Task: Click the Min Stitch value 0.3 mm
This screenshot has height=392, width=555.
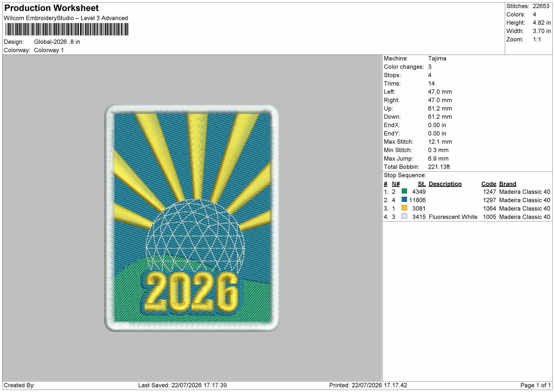Action: pos(438,150)
